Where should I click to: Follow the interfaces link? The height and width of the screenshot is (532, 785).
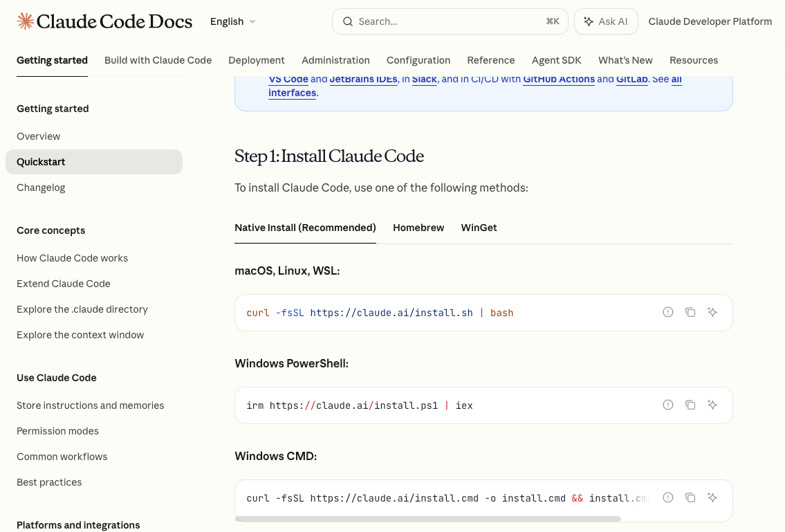pyautogui.click(x=293, y=93)
